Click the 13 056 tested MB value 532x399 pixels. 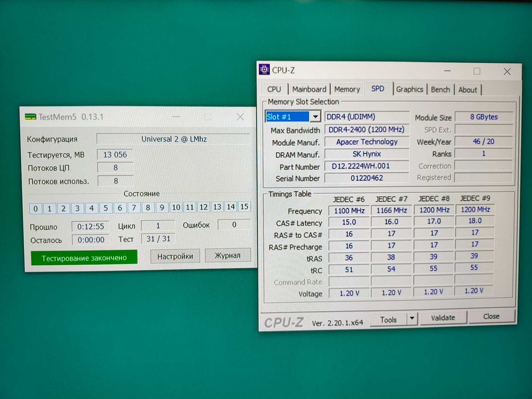pyautogui.click(x=115, y=154)
